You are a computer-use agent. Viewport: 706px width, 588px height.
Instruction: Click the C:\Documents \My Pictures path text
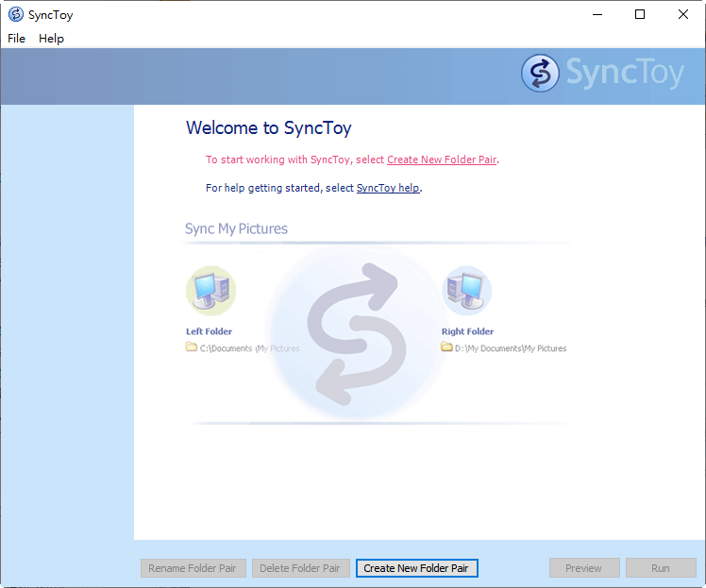coord(250,348)
